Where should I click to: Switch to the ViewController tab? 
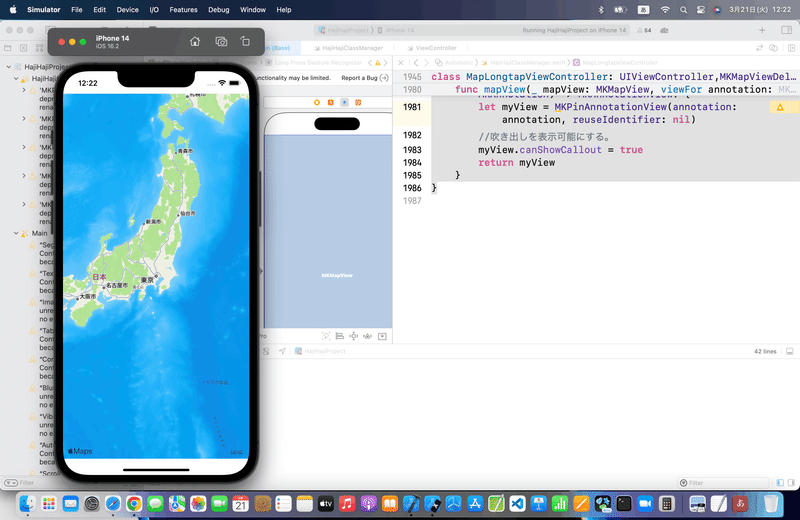(432, 48)
